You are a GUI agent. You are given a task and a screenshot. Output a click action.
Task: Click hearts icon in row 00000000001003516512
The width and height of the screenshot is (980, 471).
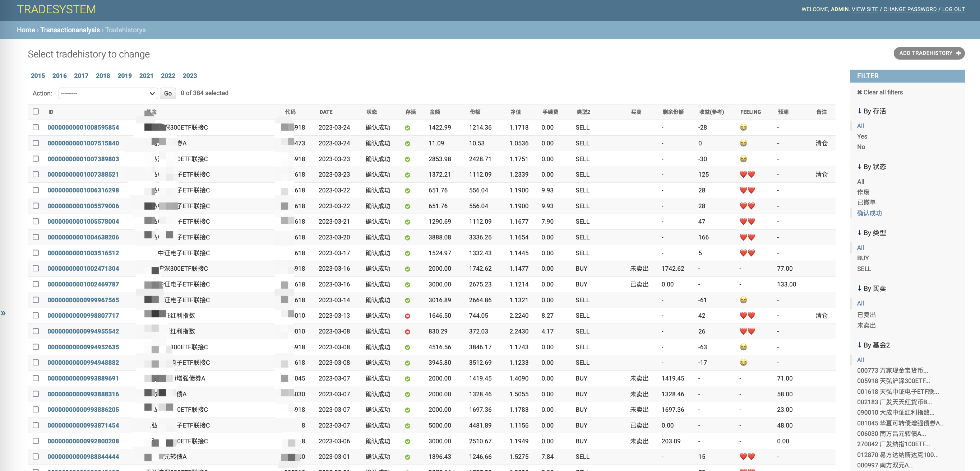tap(747, 253)
